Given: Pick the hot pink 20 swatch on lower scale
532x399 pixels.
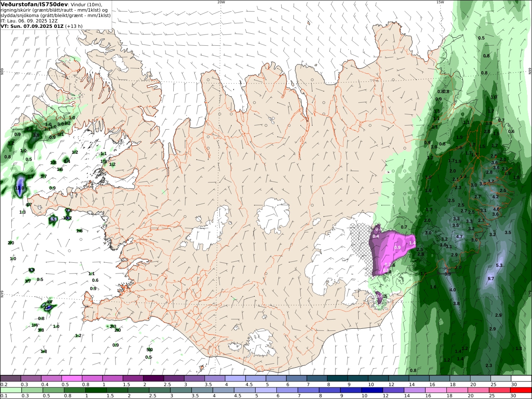Looking at the screenshot, I should click(x=479, y=390).
